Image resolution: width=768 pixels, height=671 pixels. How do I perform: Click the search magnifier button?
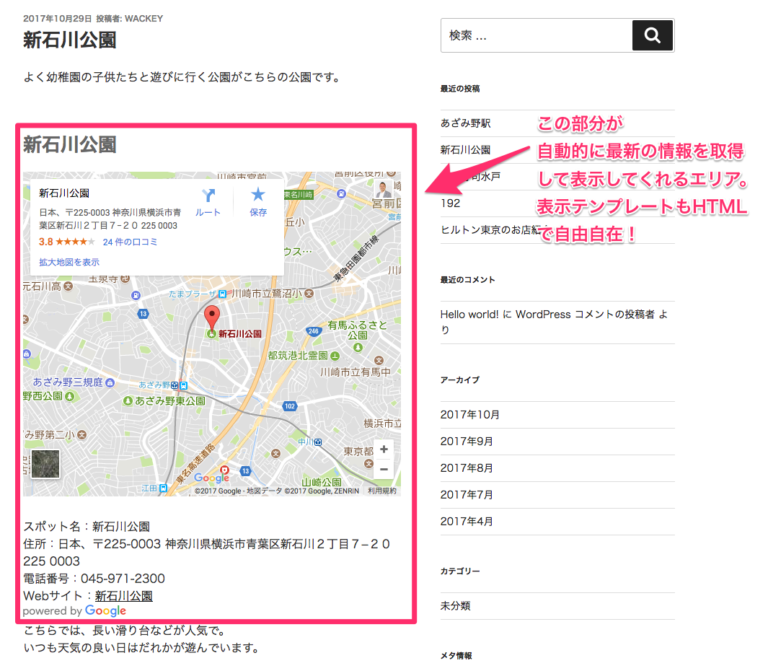(652, 36)
